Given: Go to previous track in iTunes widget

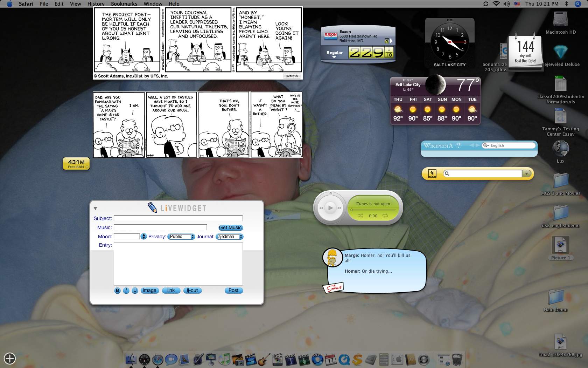Looking at the screenshot, I should tap(321, 208).
